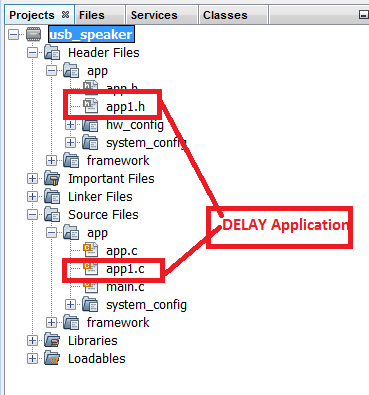Click the app1.c source file icon
Screen dimensions: 369x395
[90, 268]
